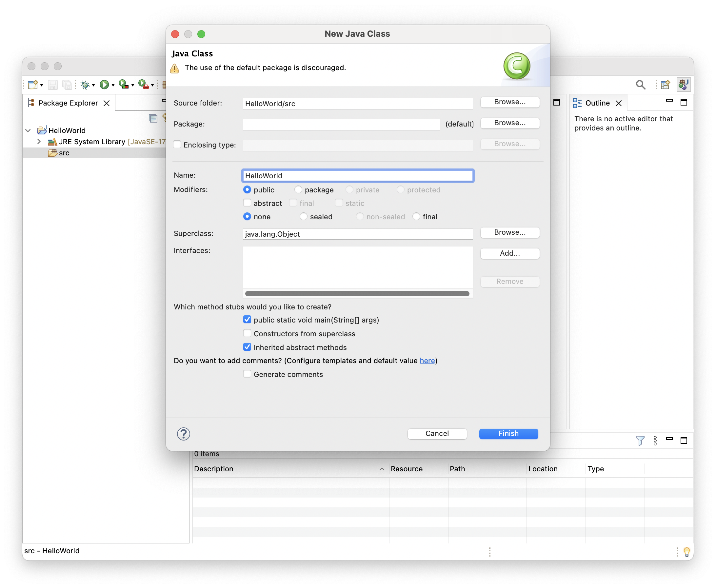The width and height of the screenshot is (716, 588).
Task: Click the green Run button icon
Action: pos(104,85)
